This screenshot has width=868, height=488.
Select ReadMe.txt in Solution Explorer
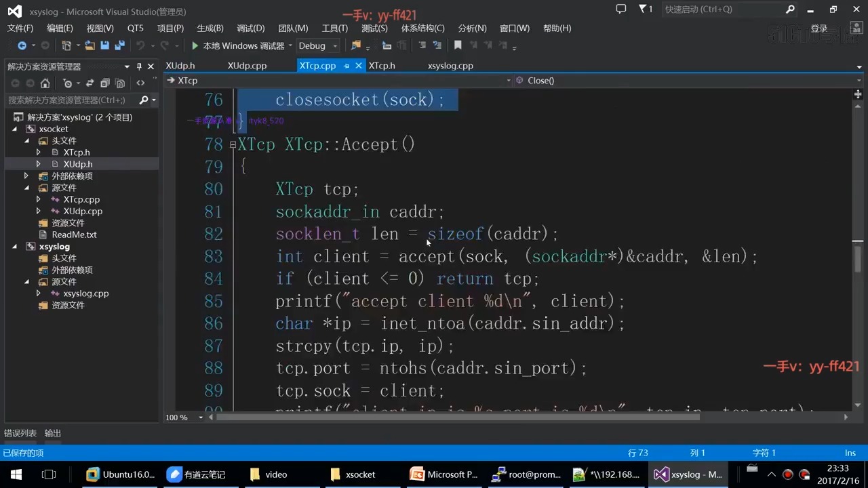pyautogui.click(x=74, y=235)
